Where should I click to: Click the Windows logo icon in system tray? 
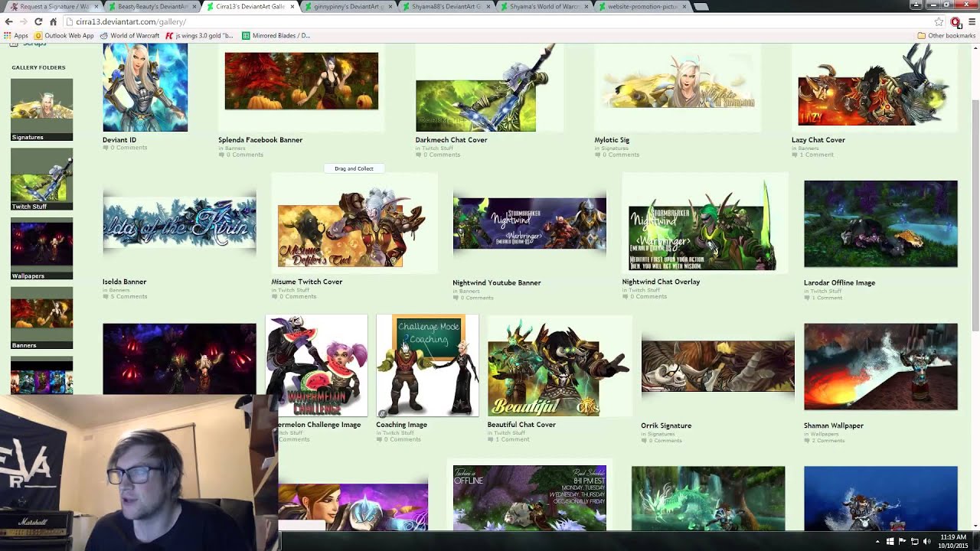tap(890, 541)
